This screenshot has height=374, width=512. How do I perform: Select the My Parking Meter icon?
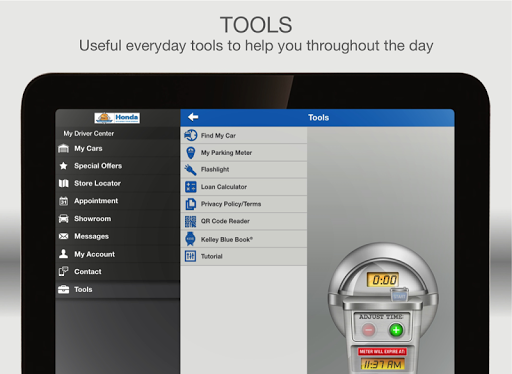[191, 153]
